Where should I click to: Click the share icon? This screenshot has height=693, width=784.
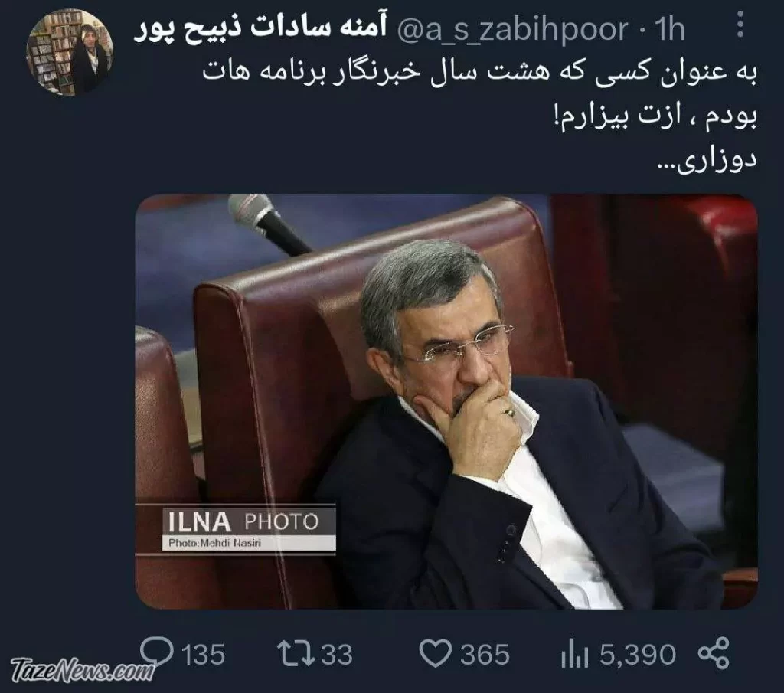pos(714,653)
